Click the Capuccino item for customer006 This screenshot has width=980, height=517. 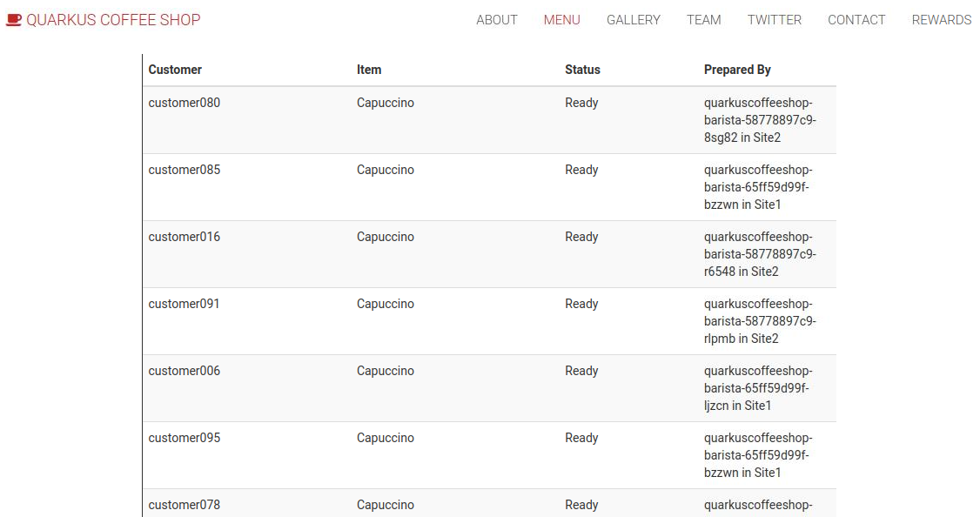click(x=386, y=371)
